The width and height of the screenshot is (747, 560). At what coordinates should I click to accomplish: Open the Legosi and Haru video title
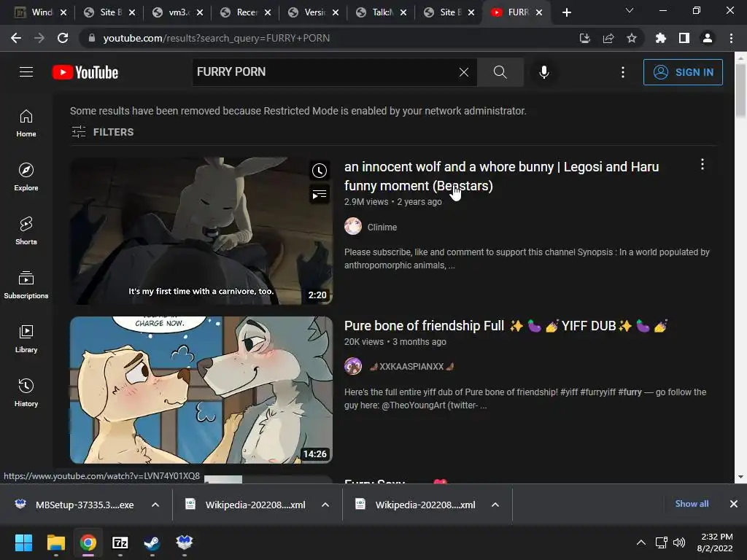tap(502, 176)
